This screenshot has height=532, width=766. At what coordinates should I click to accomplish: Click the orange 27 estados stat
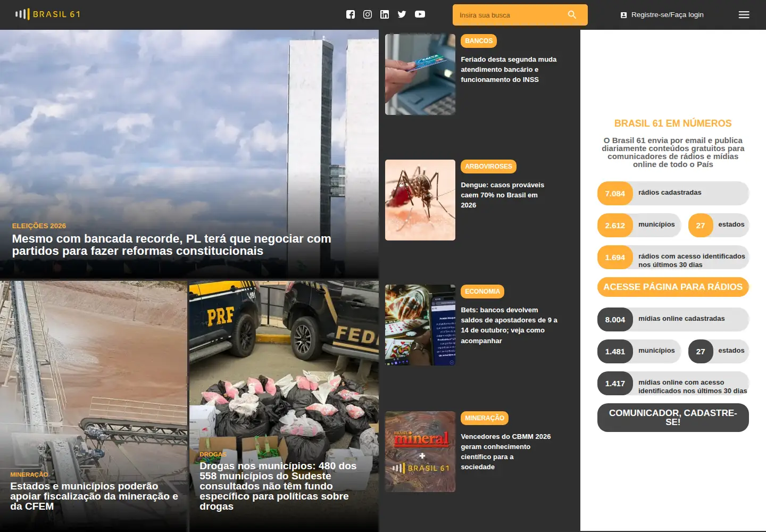719,225
